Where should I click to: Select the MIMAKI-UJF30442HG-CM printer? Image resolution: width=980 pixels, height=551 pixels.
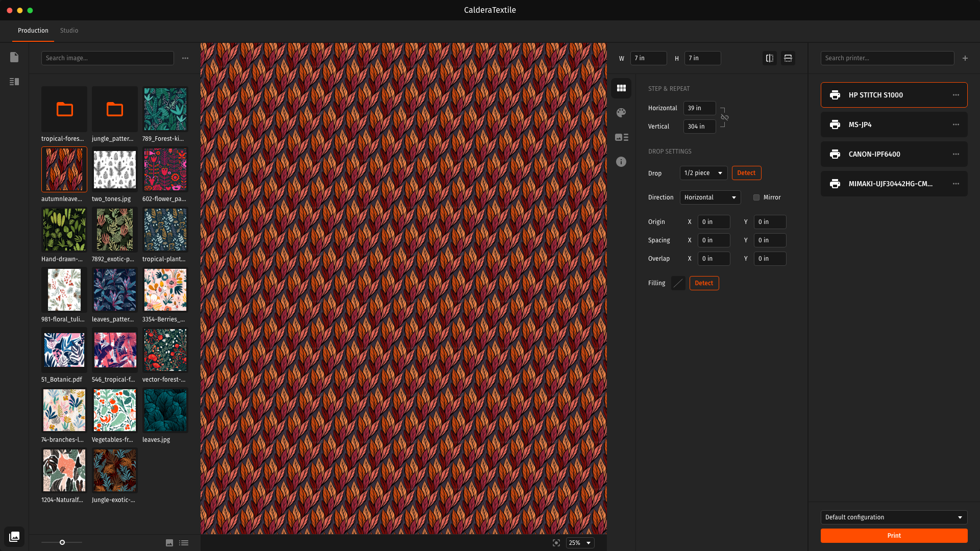click(894, 184)
